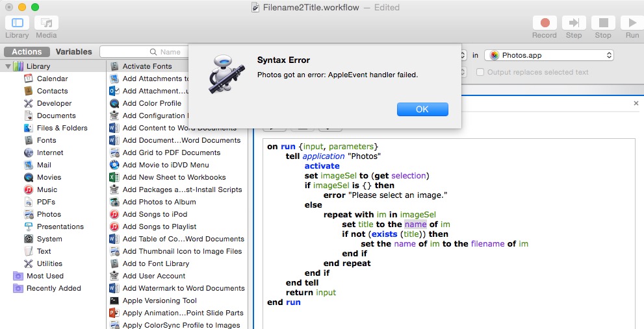Toggle Output replaces selected text checkbox

tap(480, 72)
